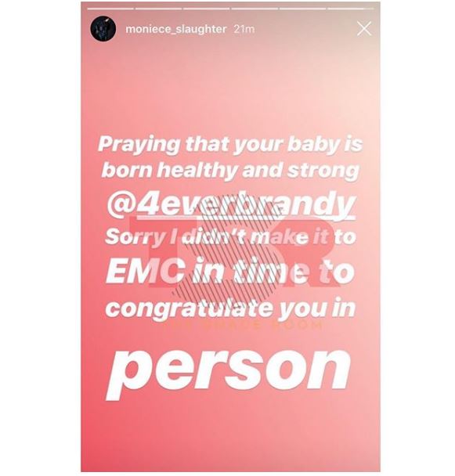
Task: Tap the moniece_slaughter username
Action: click(176, 29)
